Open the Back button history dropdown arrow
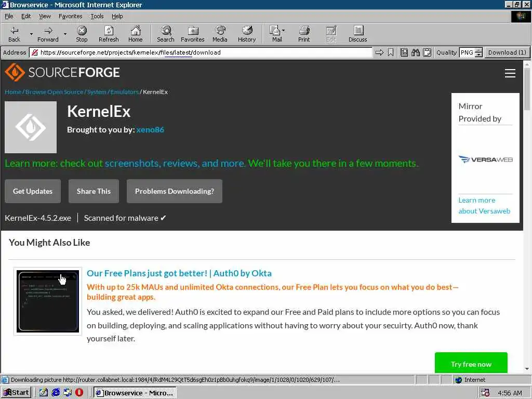Image resolution: width=532 pixels, height=399 pixels. pyautogui.click(x=31, y=34)
